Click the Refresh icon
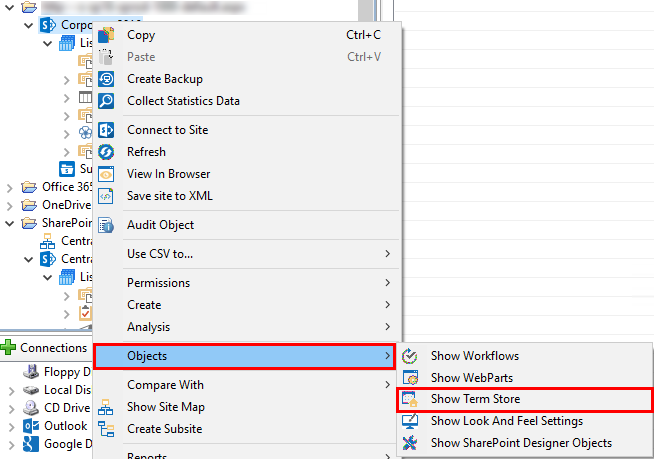Screen dimensions: 654x459 pyautogui.click(x=106, y=152)
